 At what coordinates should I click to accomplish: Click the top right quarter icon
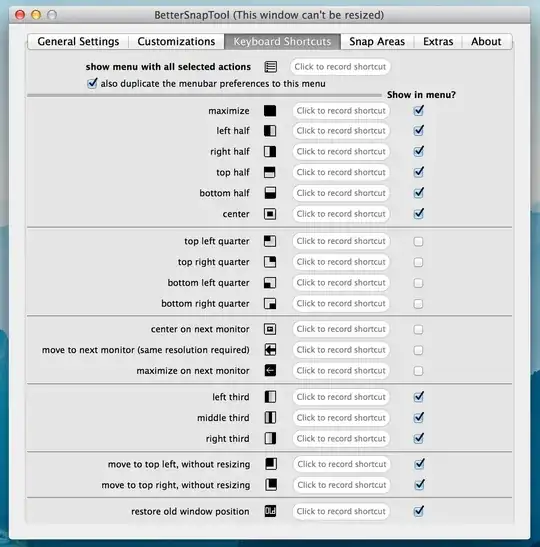270,262
